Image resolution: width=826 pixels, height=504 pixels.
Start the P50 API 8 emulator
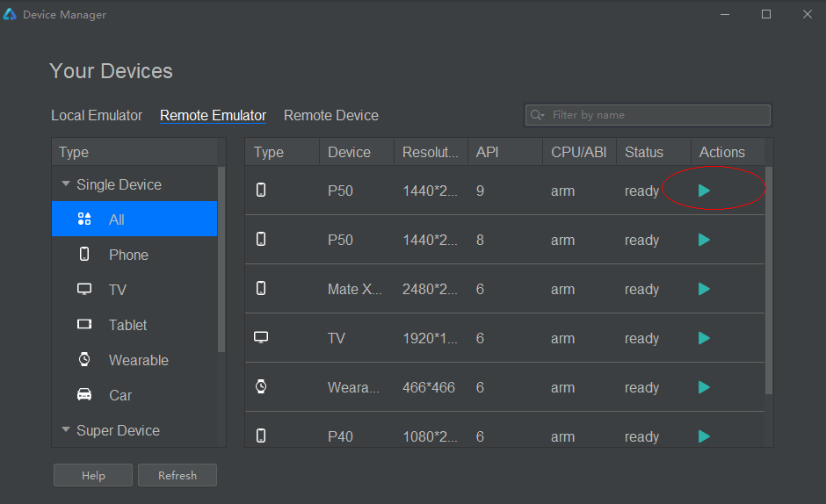click(704, 241)
